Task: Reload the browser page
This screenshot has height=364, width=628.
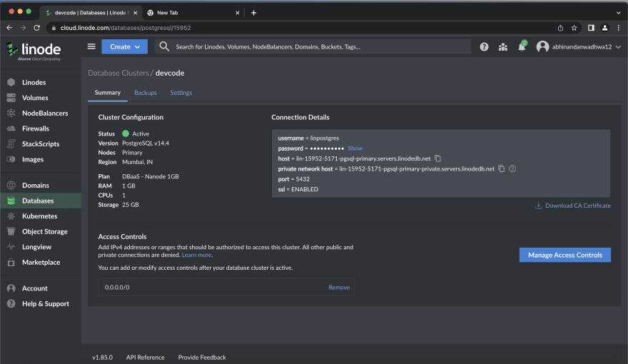Action: pos(37,28)
